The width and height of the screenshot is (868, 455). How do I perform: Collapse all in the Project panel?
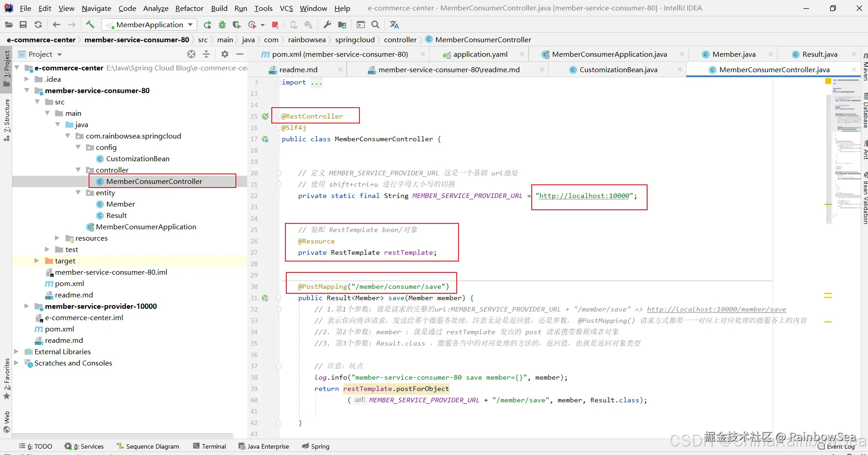[x=206, y=54]
